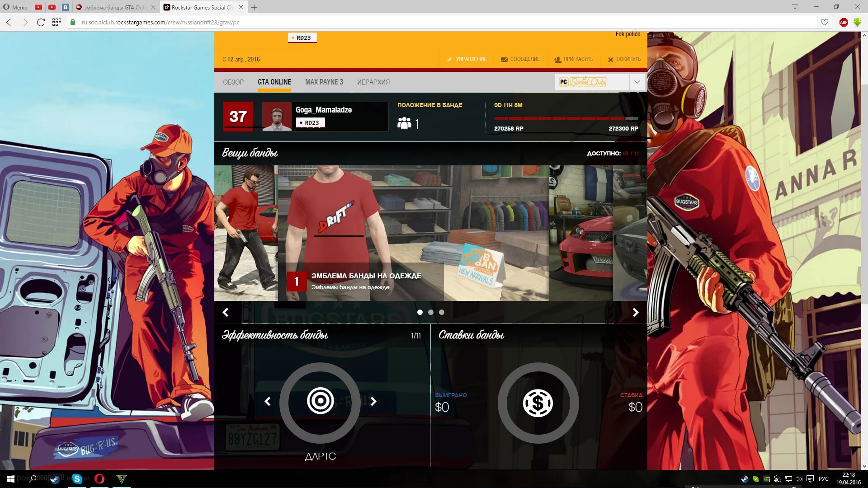868x488 pixels.
Task: Select the red car preview image
Action: [581, 233]
